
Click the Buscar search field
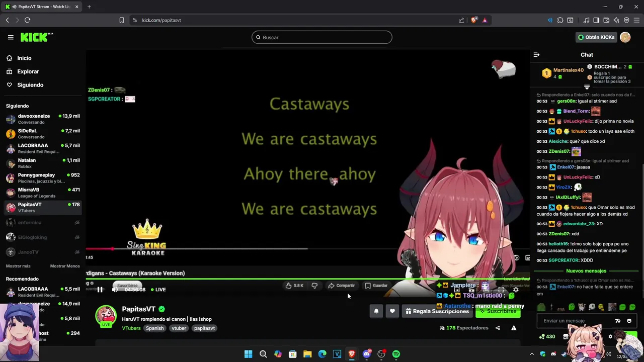tap(322, 37)
